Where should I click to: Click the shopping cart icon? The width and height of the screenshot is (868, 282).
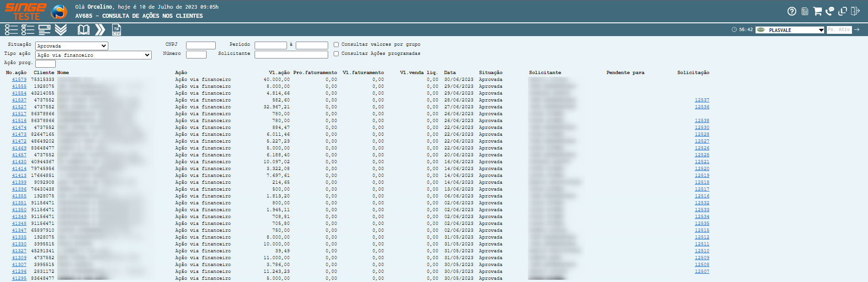tap(817, 11)
